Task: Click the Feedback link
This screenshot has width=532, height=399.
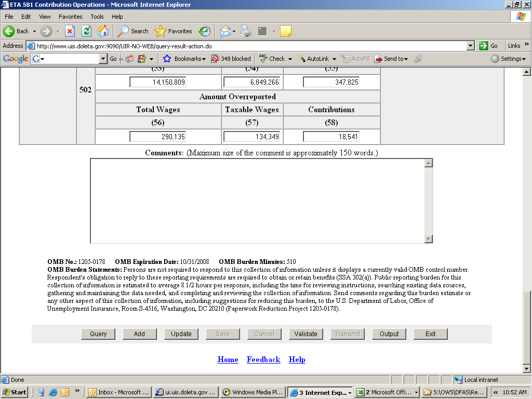Action: click(263, 360)
